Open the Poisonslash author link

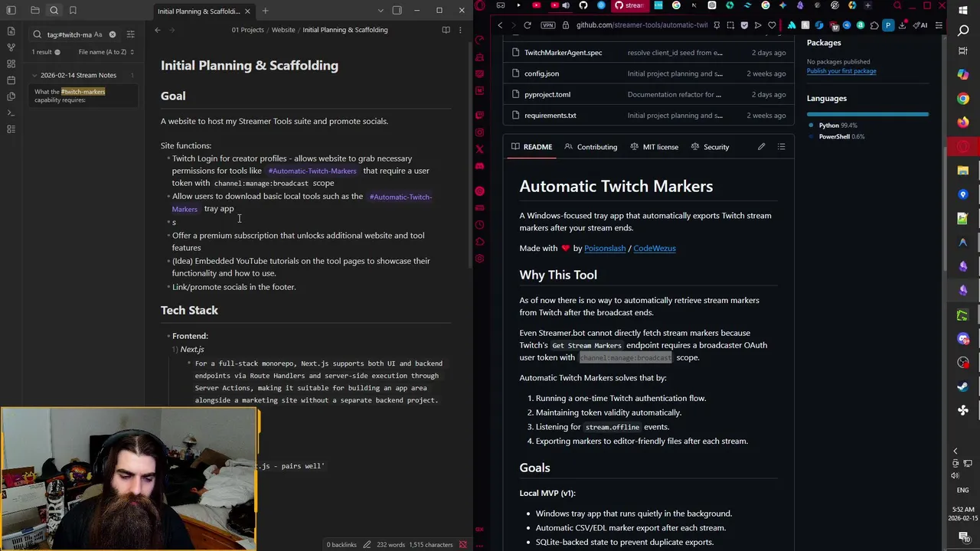click(605, 248)
